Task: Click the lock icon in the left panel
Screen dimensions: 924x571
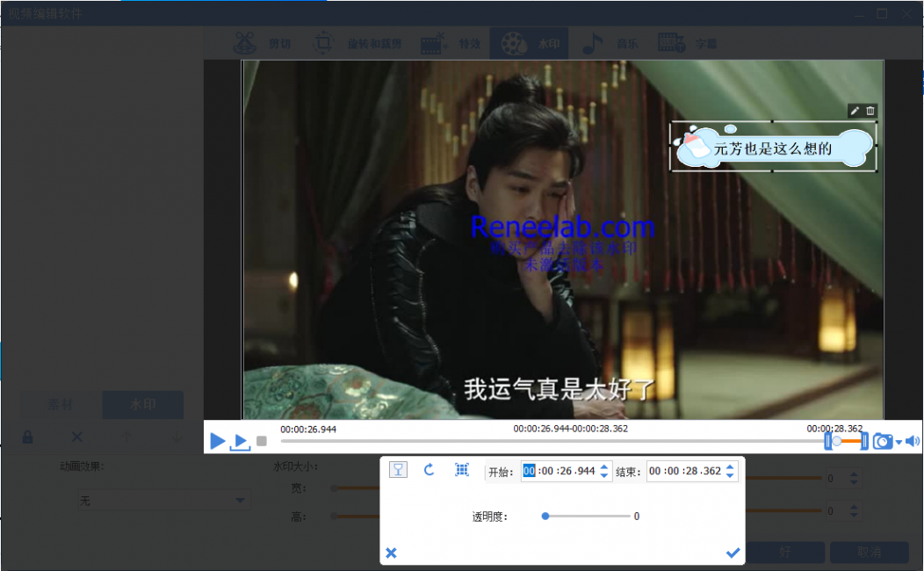Action: tap(28, 437)
